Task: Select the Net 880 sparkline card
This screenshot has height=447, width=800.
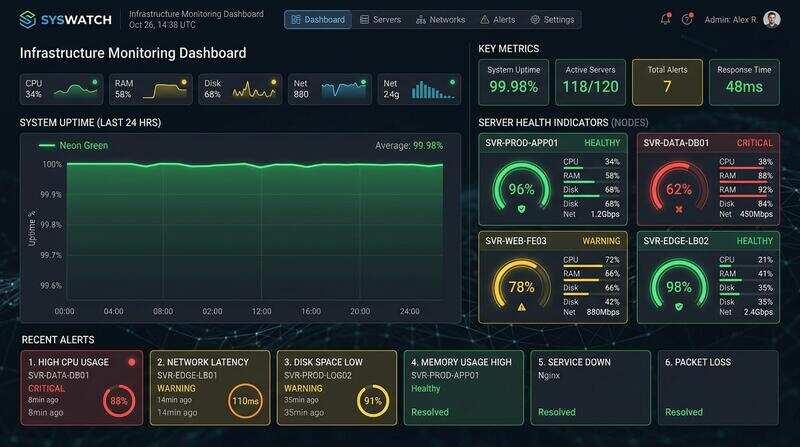Action: click(x=330, y=89)
